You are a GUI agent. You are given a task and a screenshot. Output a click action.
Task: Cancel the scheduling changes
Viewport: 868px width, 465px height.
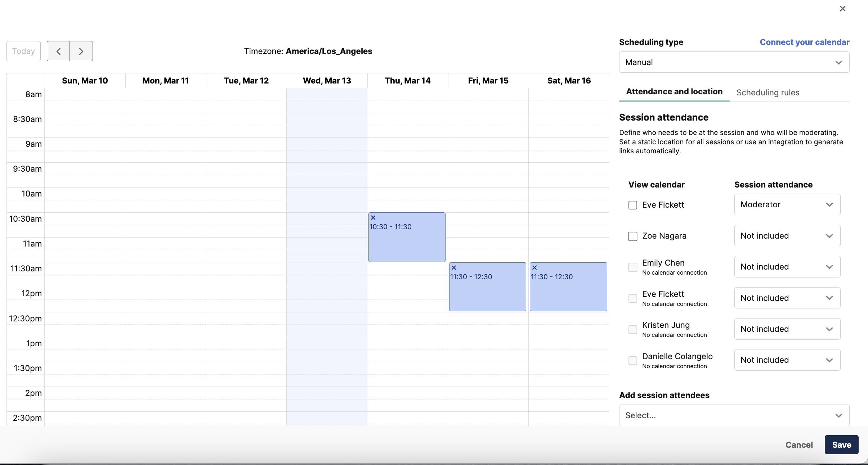point(799,445)
